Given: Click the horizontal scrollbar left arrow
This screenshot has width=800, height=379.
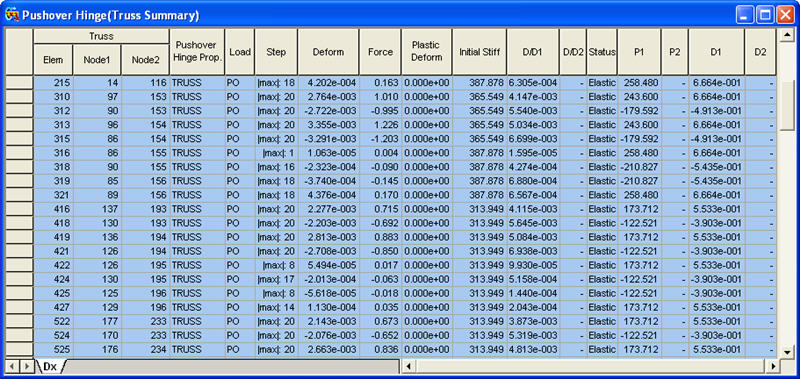Looking at the screenshot, I should 408,366.
